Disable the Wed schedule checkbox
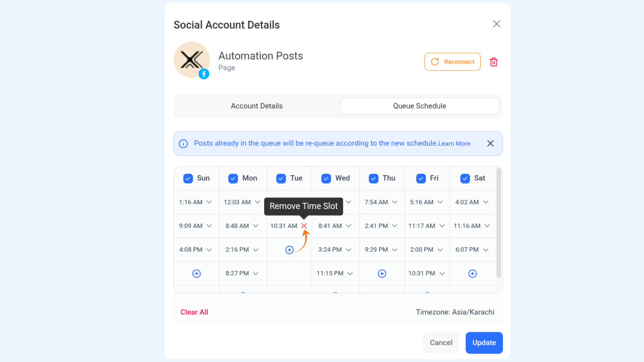The image size is (644, 362). (x=326, y=178)
